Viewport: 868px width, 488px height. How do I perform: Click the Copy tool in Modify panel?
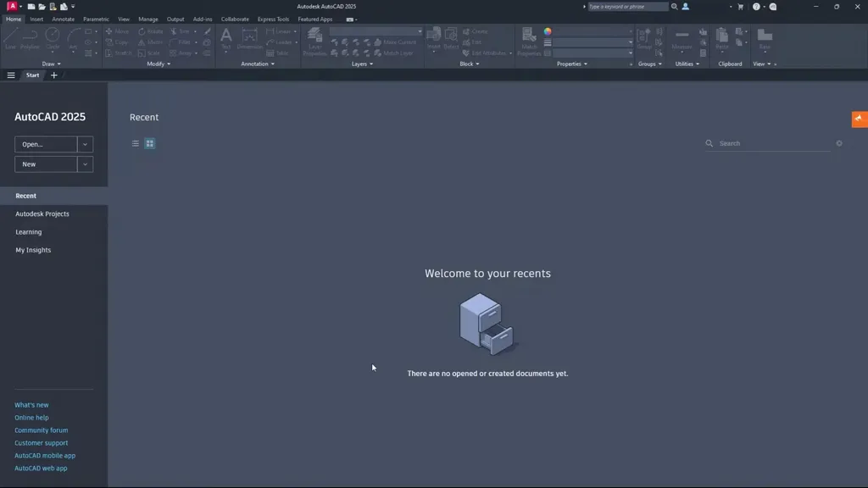(117, 42)
